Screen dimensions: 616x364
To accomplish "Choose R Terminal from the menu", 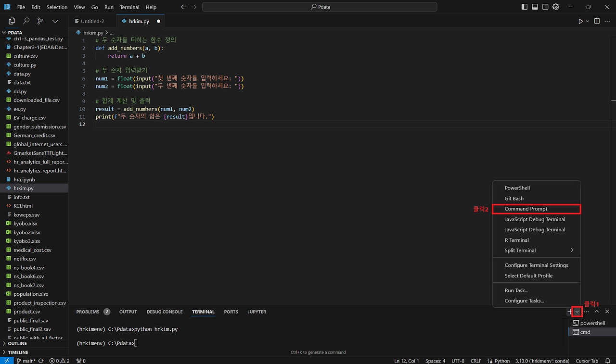I will [x=537, y=240].
